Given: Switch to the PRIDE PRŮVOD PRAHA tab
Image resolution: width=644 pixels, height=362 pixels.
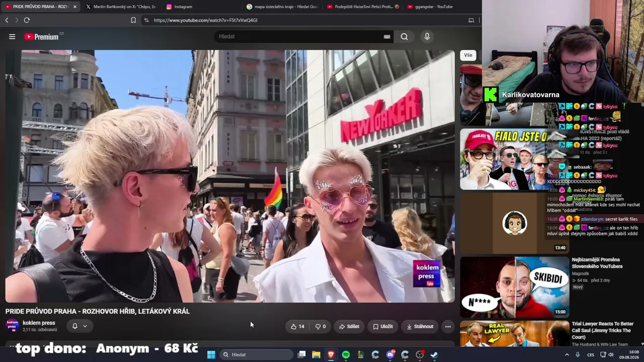Looking at the screenshot, I should pos(40,7).
